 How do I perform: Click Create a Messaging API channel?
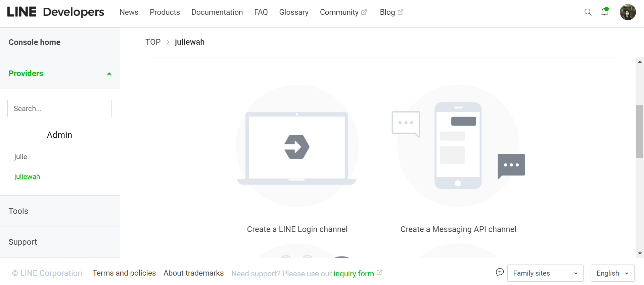click(458, 229)
